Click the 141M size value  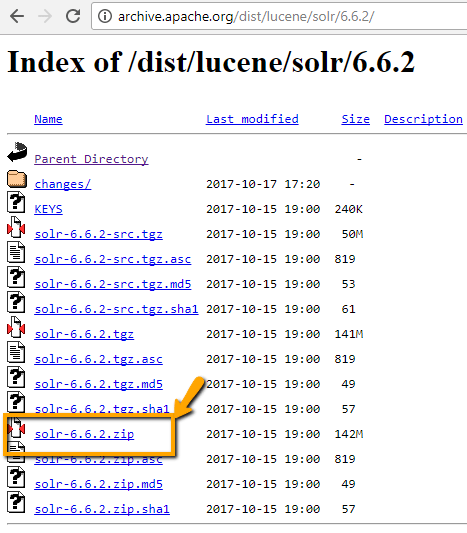point(349,334)
